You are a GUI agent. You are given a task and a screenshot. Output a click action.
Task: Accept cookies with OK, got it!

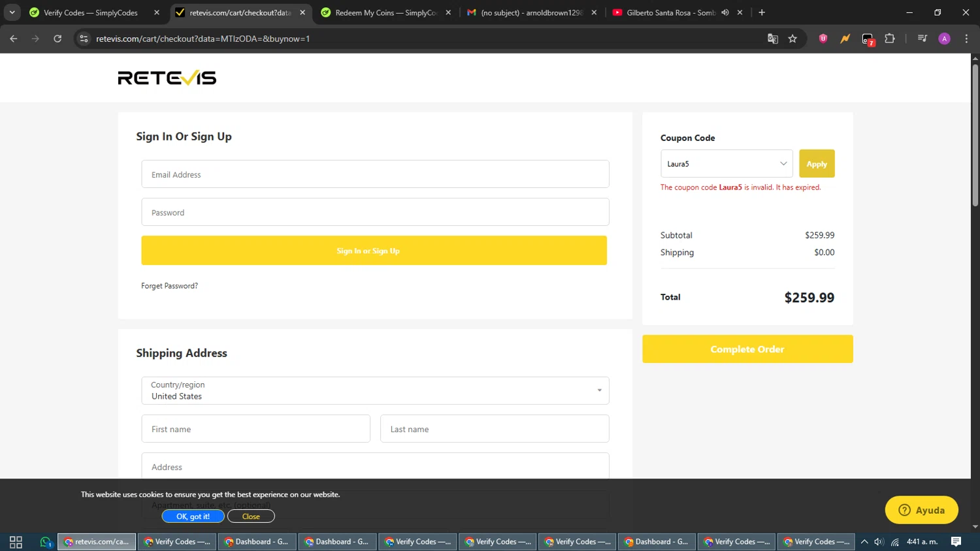(193, 516)
